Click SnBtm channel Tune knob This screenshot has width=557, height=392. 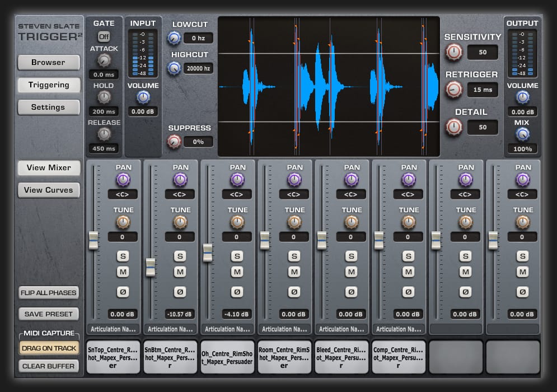click(180, 222)
